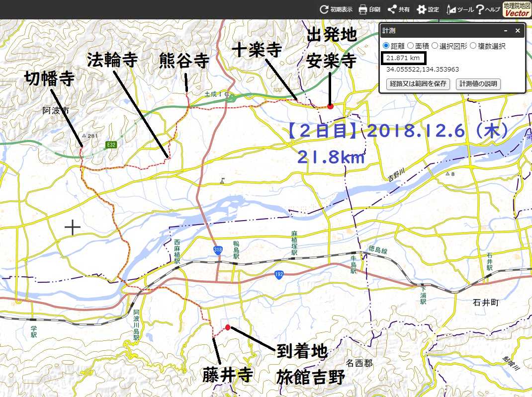The width and height of the screenshot is (532, 397).
Task: Minimize the 計測 measurement panel
Action: [506, 31]
